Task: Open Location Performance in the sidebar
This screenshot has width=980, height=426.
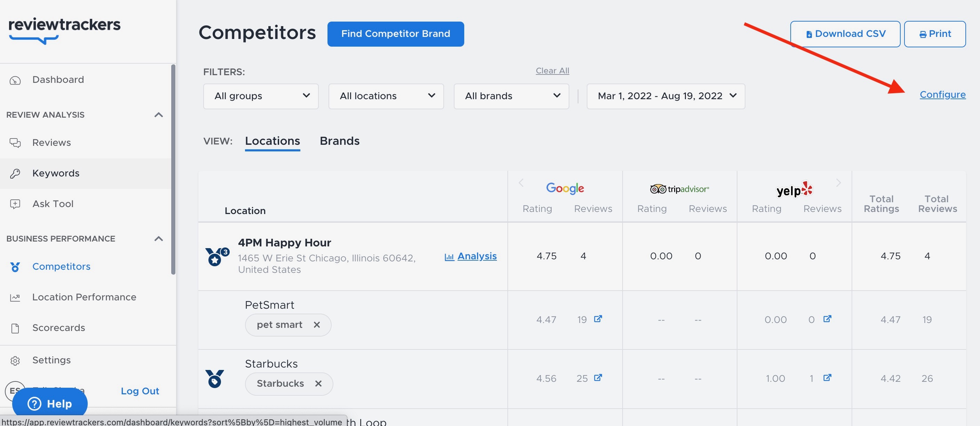Action: click(x=84, y=298)
